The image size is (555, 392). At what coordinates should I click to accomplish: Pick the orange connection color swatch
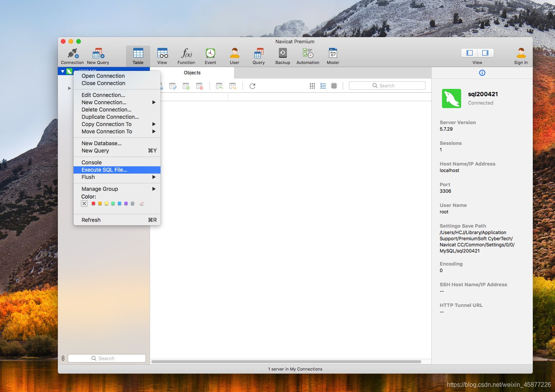click(100, 203)
